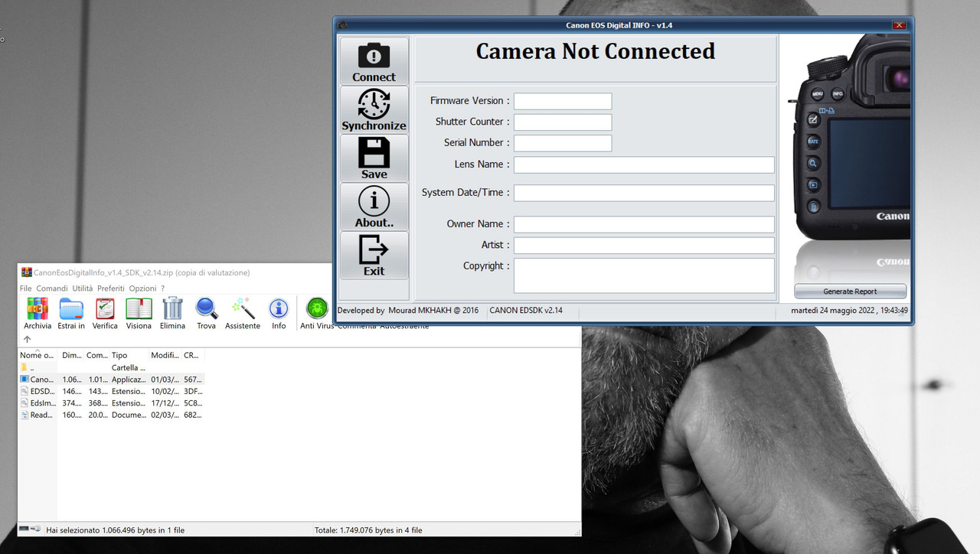The width and height of the screenshot is (980, 554).
Task: Click the Anti Virus bug icon in WinRAR
Action: coord(317,314)
